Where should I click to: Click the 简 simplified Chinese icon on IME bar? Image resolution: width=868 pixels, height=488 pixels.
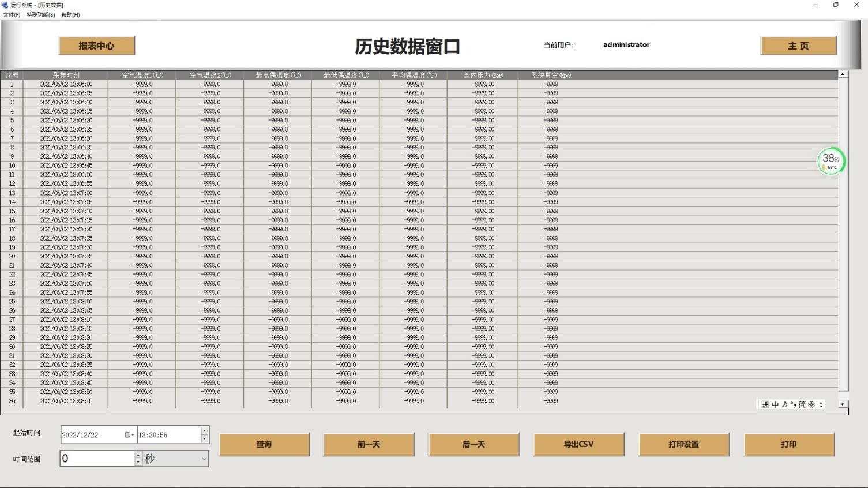[802, 404]
